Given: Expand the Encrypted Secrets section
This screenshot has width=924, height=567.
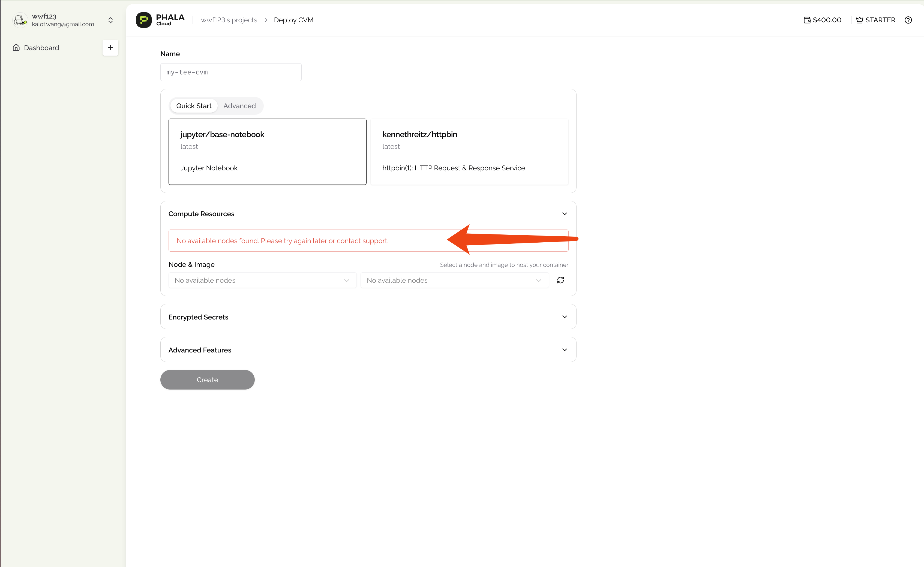Looking at the screenshot, I should click(x=564, y=317).
